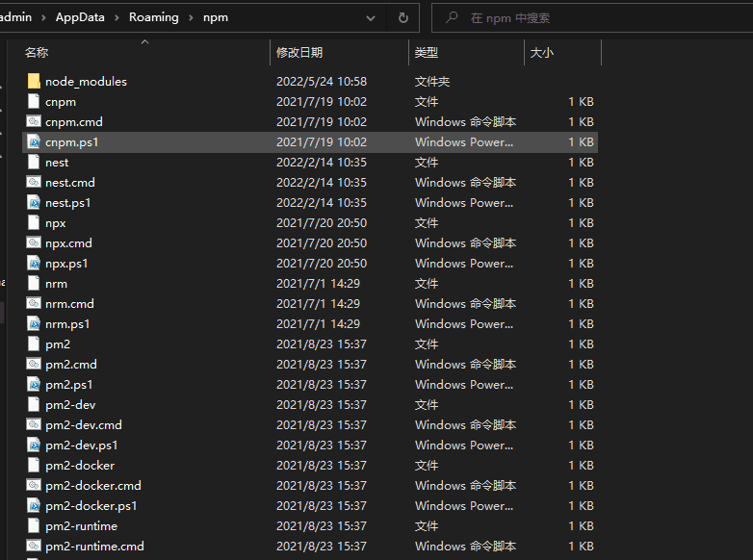Select the pm2-docker.cmd file name
Image resolution: width=753 pixels, height=560 pixels.
coord(93,486)
